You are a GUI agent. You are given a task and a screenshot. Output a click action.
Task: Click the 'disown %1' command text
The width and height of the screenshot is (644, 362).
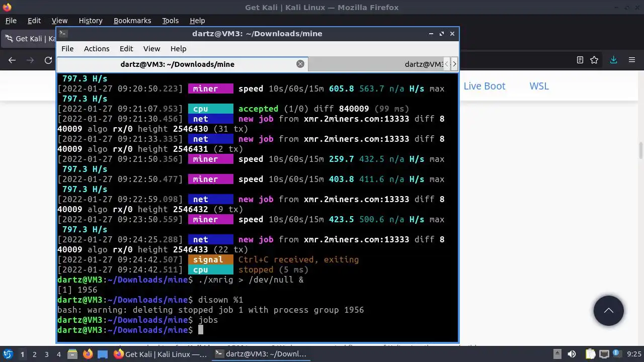(220, 300)
